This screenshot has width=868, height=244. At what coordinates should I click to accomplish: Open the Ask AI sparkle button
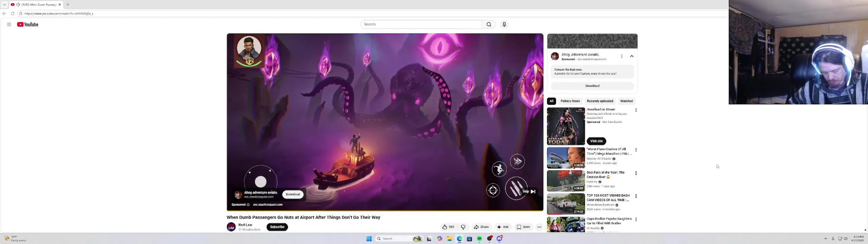pos(503,227)
